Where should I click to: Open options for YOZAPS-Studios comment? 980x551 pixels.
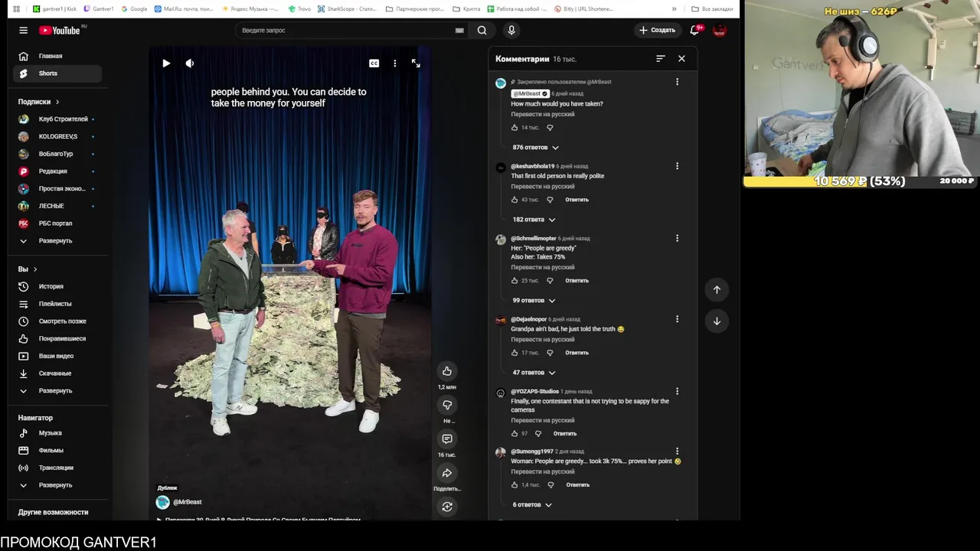coord(677,391)
